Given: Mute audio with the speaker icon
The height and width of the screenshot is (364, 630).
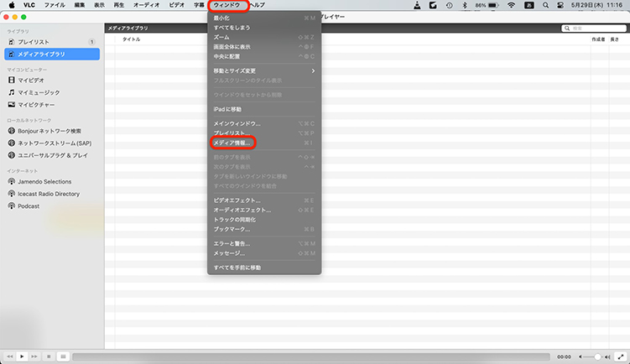Looking at the screenshot, I should point(581,356).
